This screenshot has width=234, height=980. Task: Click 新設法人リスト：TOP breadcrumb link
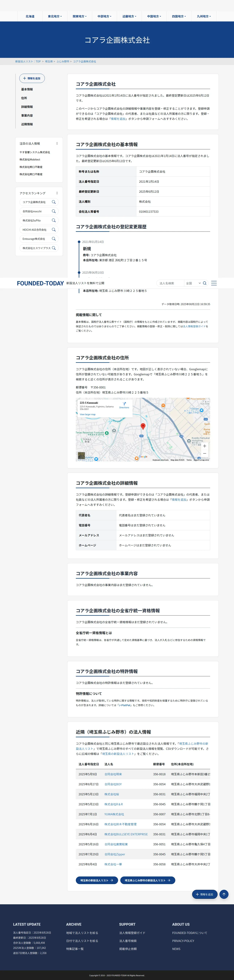tap(28, 61)
